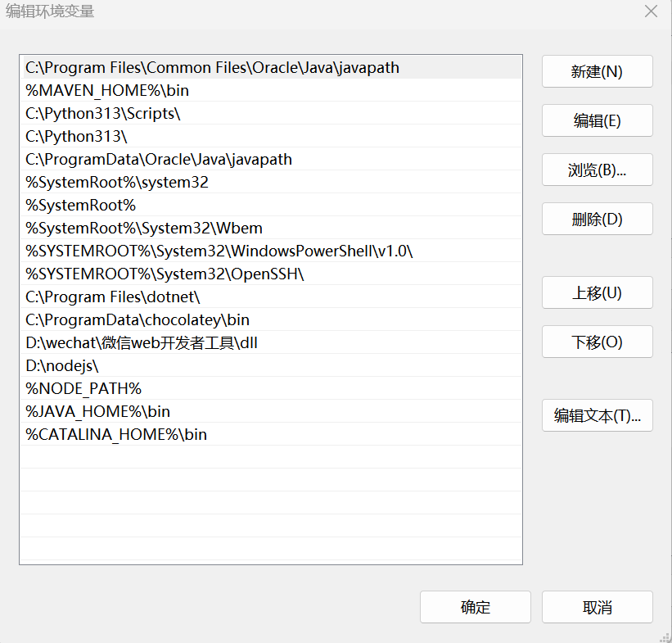Select the %MAVEN_HOME%\bin entry
Viewport: 672px width, 643px height.
click(x=271, y=90)
